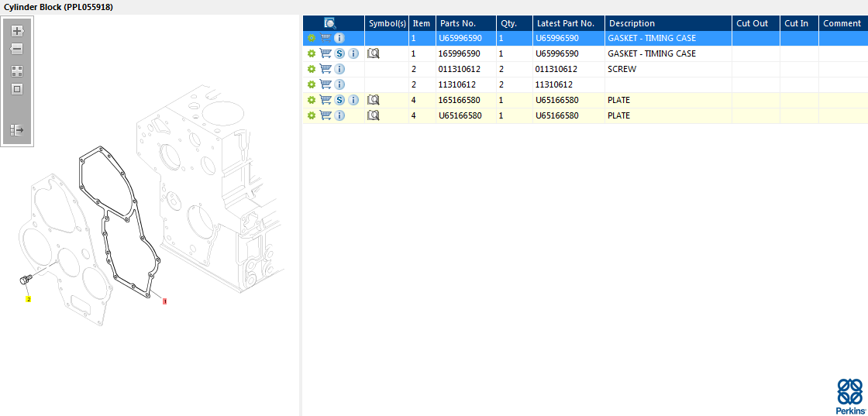868x416 pixels.
Task: Sort by the Parts No. column header
Action: click(466, 23)
